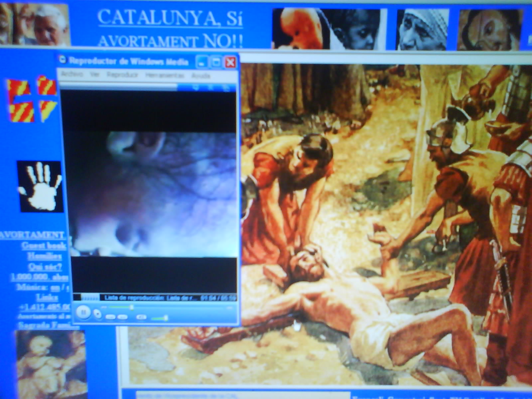The height and width of the screenshot is (399, 532).
Task: Maximize the Reproductor de Windows Media window
Action: (x=216, y=62)
